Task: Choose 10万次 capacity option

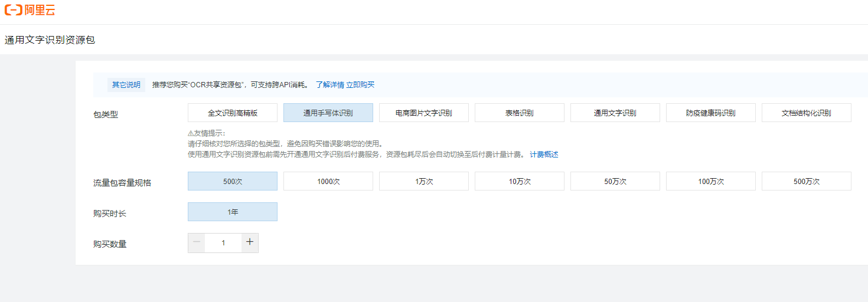Action: [520, 181]
